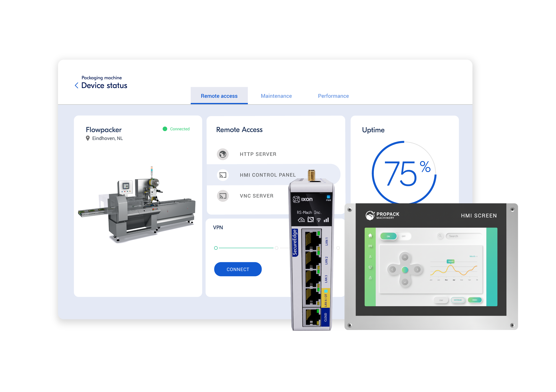The height and width of the screenshot is (392, 556).
Task: Click the Search input field on HMI
Action: (464, 236)
